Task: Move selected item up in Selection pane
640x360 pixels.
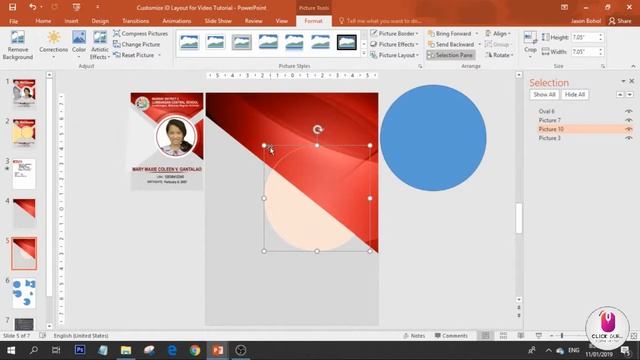Action: [x=620, y=94]
